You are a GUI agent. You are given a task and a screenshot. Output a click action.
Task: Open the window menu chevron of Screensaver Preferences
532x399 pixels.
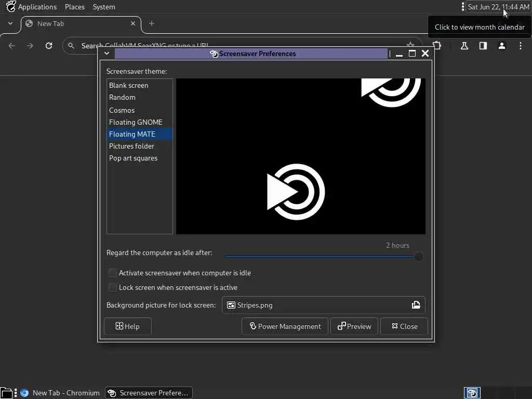(x=107, y=54)
